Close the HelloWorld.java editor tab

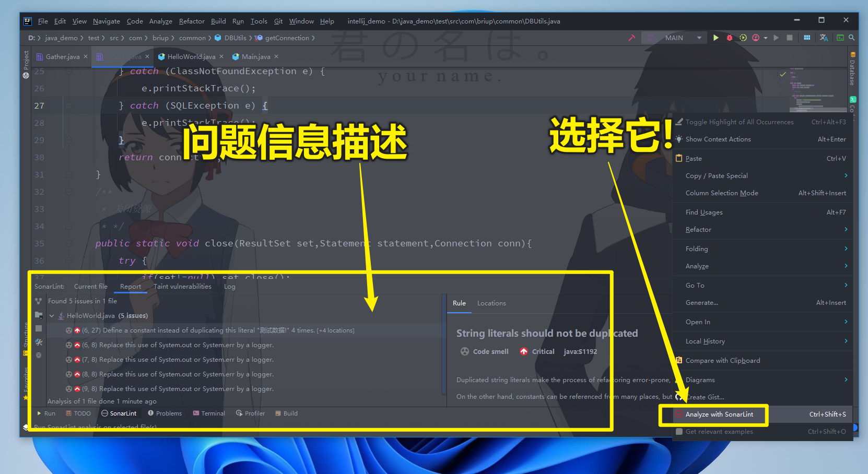[221, 56]
